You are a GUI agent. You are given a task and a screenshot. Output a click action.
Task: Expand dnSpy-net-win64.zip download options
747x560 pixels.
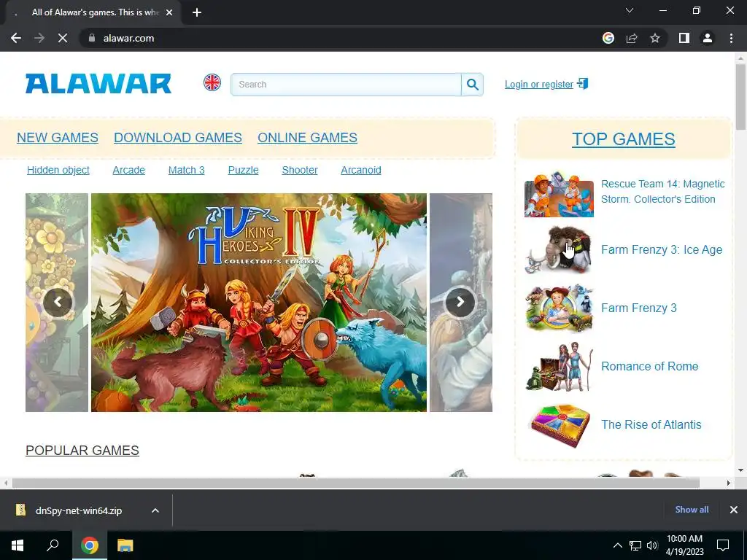coord(155,510)
